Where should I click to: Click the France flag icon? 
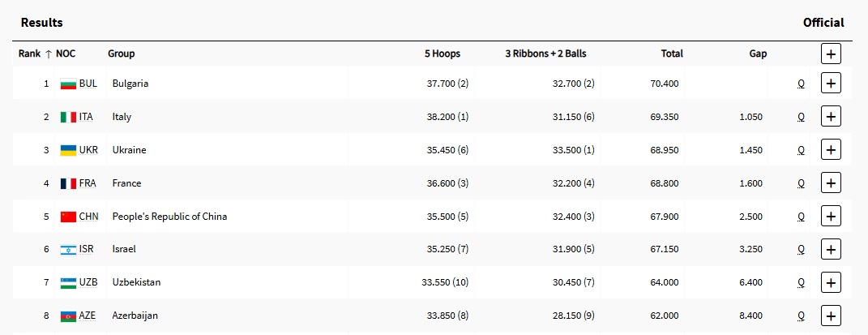coord(68,183)
